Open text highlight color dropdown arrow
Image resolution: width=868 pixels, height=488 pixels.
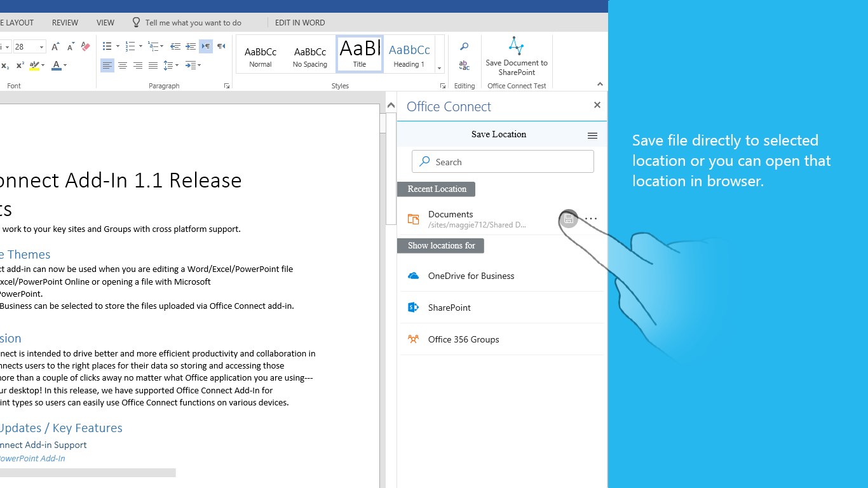[43, 65]
